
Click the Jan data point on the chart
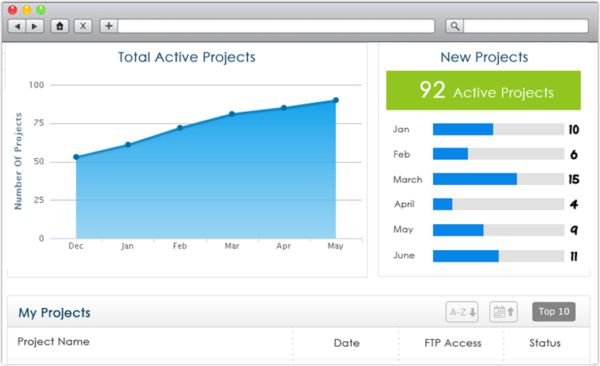click(x=128, y=144)
